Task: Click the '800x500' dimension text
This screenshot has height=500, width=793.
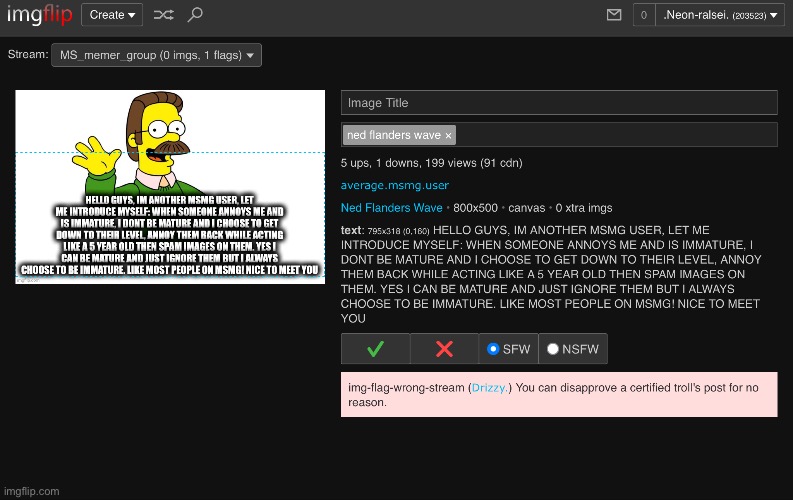Action: point(475,208)
